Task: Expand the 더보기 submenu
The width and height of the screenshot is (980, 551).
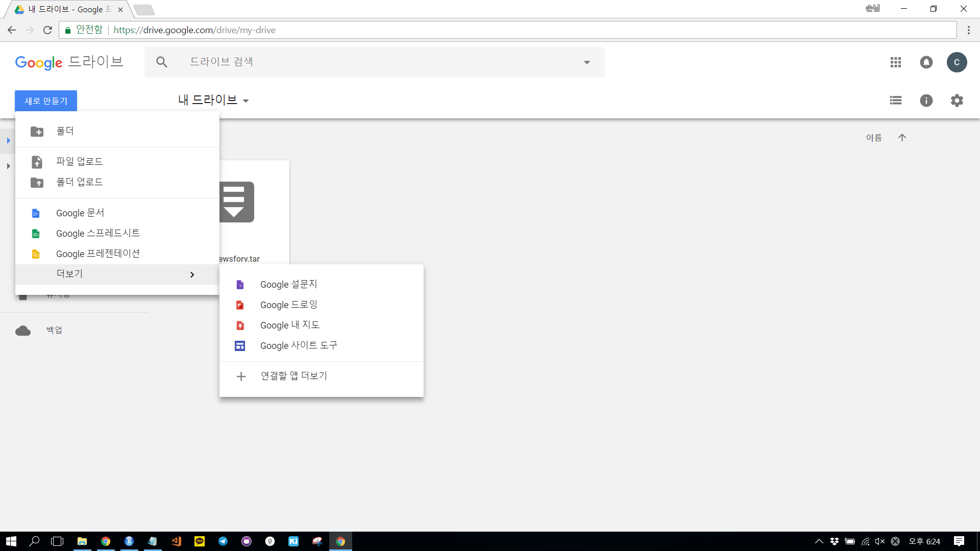Action: (x=117, y=274)
